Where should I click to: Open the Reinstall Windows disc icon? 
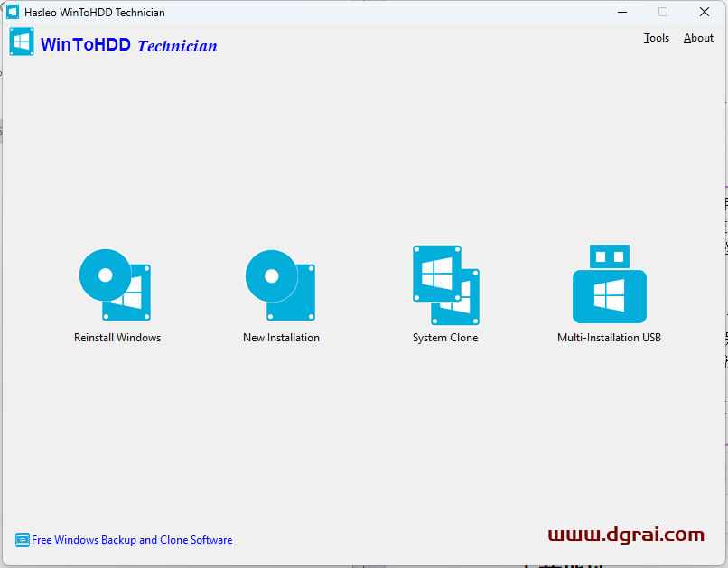click(115, 285)
